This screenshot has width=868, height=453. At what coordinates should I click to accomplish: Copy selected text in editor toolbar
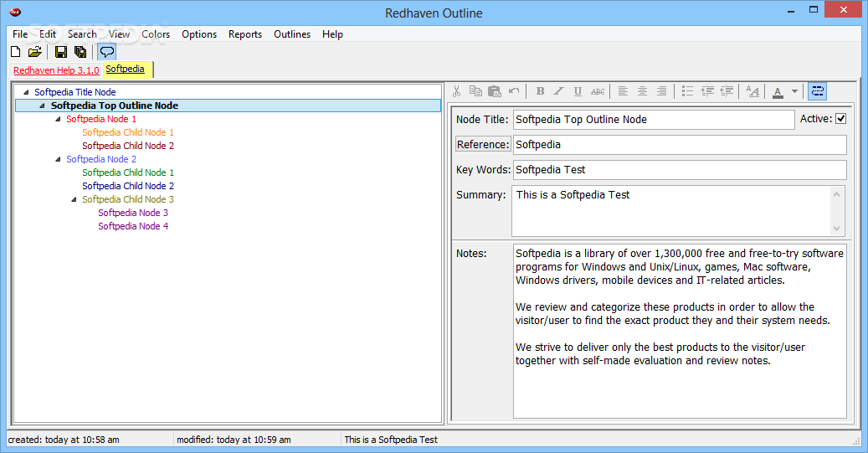coord(475,91)
